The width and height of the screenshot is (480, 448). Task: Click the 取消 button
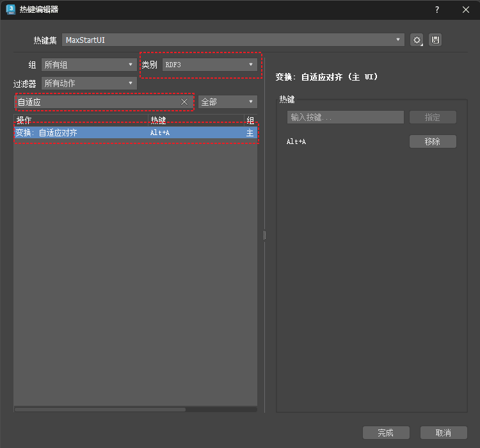click(443, 433)
